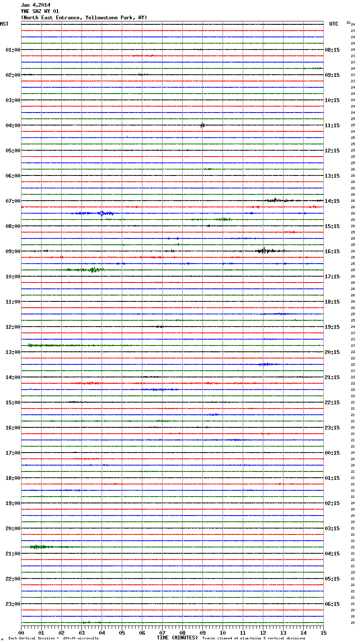Click the 19:15 UTC time label
The width and height of the screenshot is (357, 644).
pos(332,327)
